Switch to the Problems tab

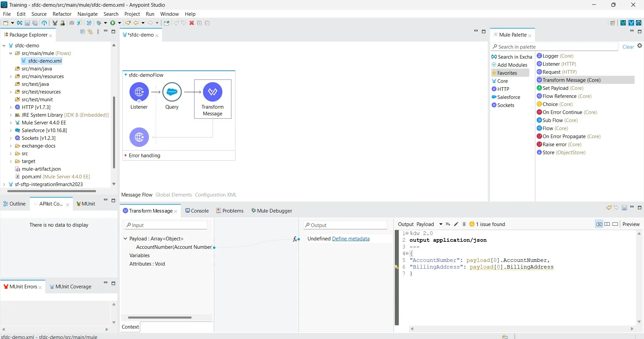pos(230,211)
